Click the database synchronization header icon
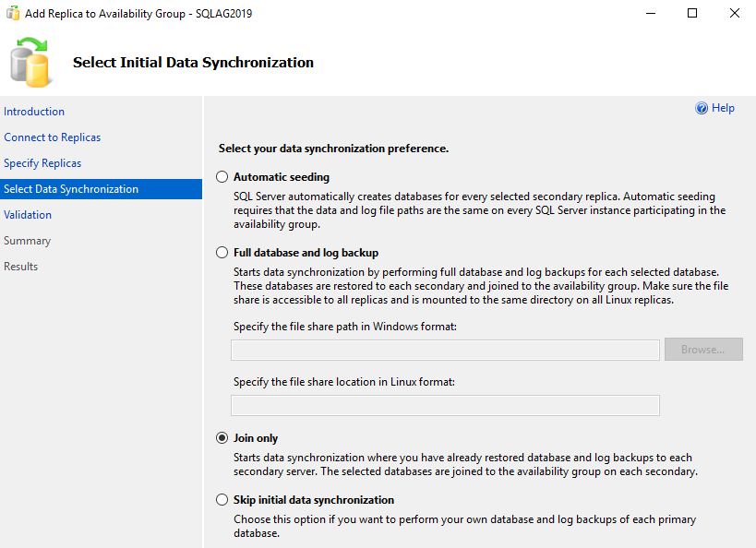 (x=30, y=63)
